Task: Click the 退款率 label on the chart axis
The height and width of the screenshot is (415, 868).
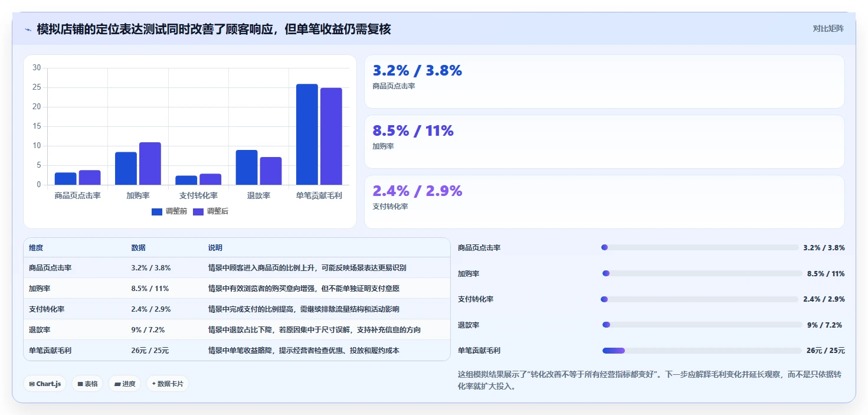Action: pos(259,195)
